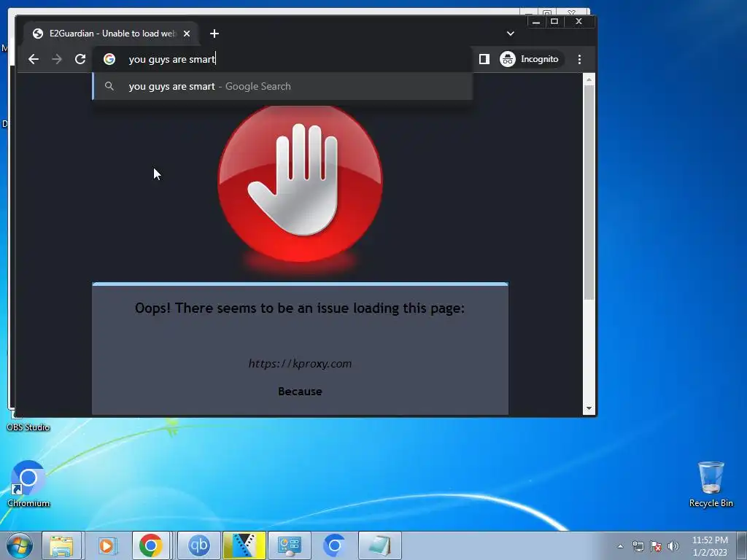Show hidden system tray icons
747x560 pixels.
pyautogui.click(x=620, y=546)
